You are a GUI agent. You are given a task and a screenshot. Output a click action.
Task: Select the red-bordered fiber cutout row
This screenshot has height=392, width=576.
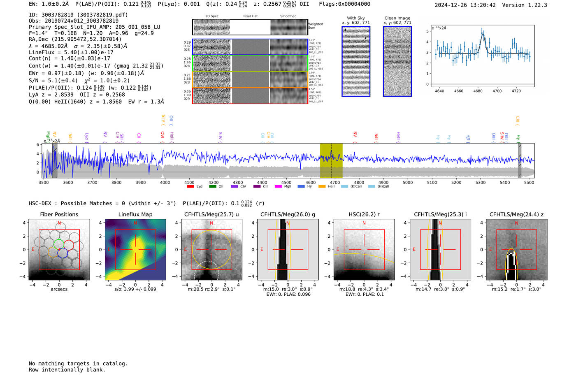[250, 95]
